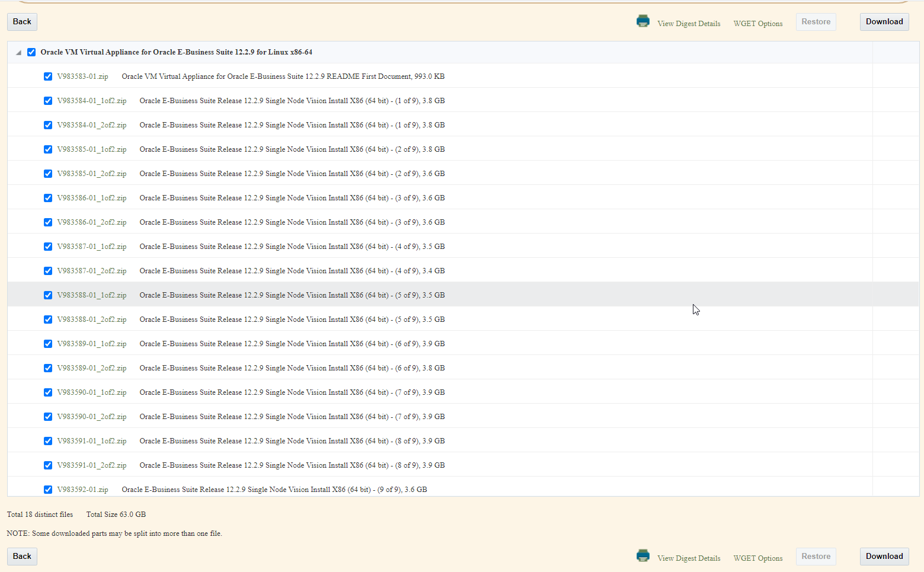Click V983590-01_2of2.zip file name
This screenshot has height=572, width=924.
tap(92, 417)
